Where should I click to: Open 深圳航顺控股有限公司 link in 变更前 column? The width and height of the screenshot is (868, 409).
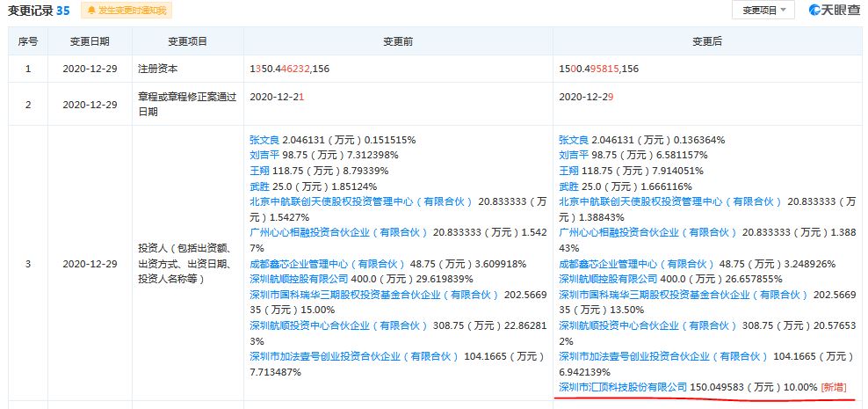(299, 280)
